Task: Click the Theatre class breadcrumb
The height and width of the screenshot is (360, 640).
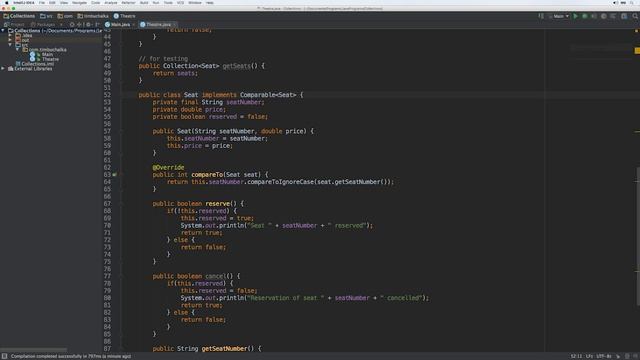Action: (124, 16)
